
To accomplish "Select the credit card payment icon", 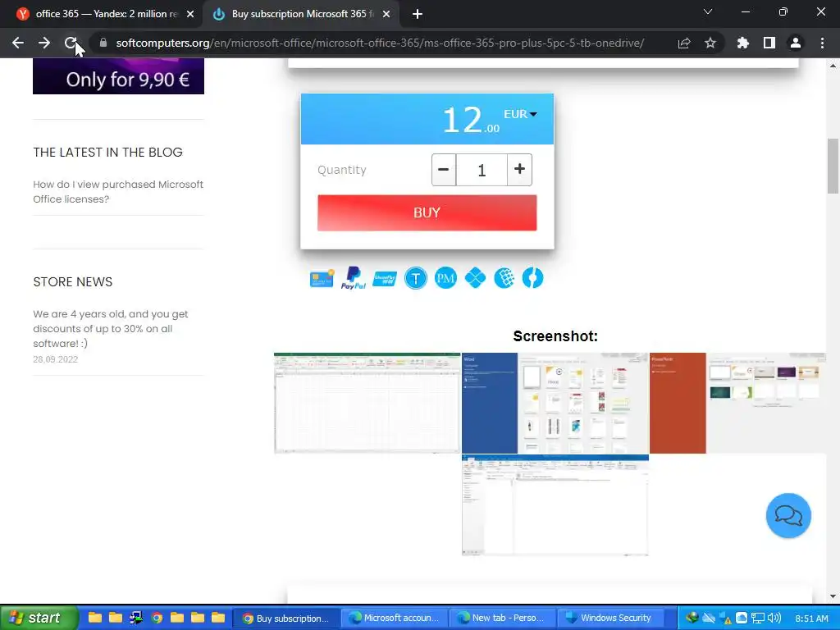I will click(x=322, y=278).
